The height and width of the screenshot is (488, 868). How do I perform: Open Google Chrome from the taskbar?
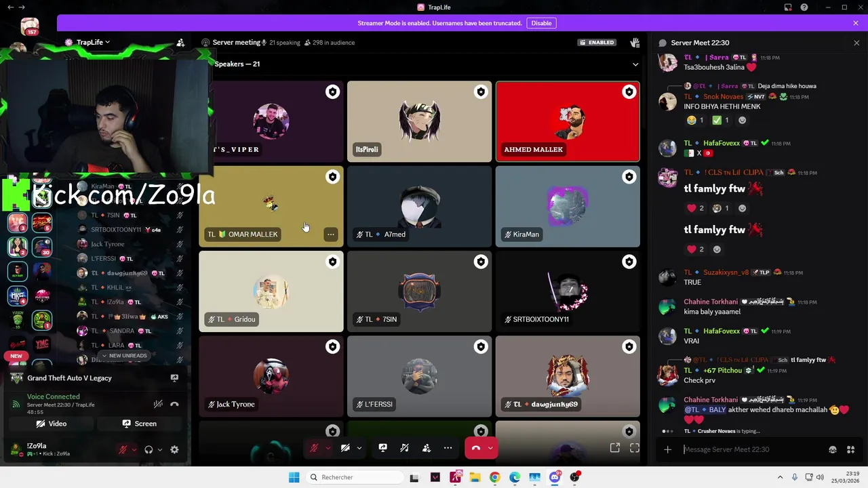[x=494, y=477]
